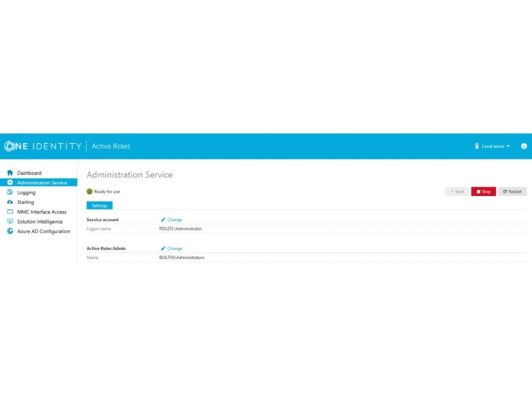
Task: Click the Service account label
Action: (x=102, y=220)
